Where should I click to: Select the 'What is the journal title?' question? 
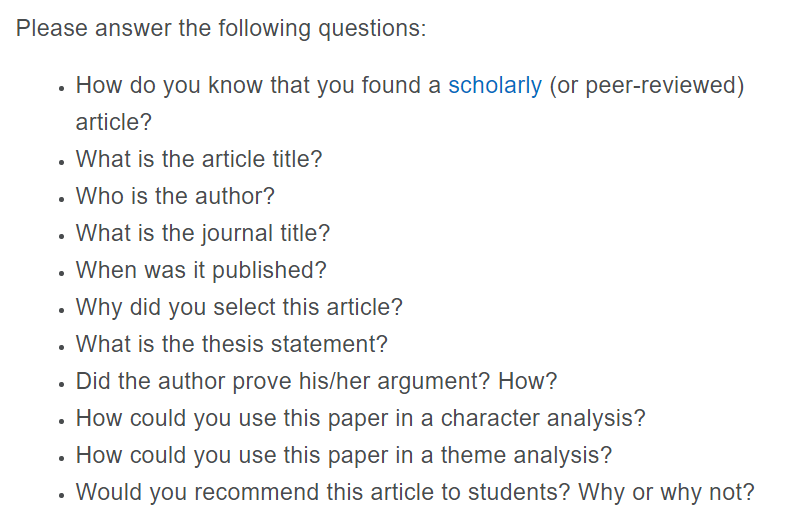tap(203, 233)
